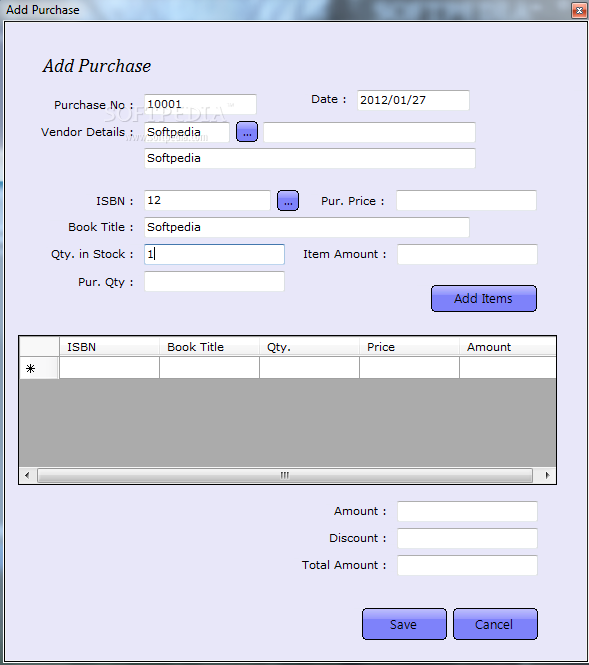Click the Pur. Qty field
The width and height of the screenshot is (589, 665).
pyautogui.click(x=214, y=282)
